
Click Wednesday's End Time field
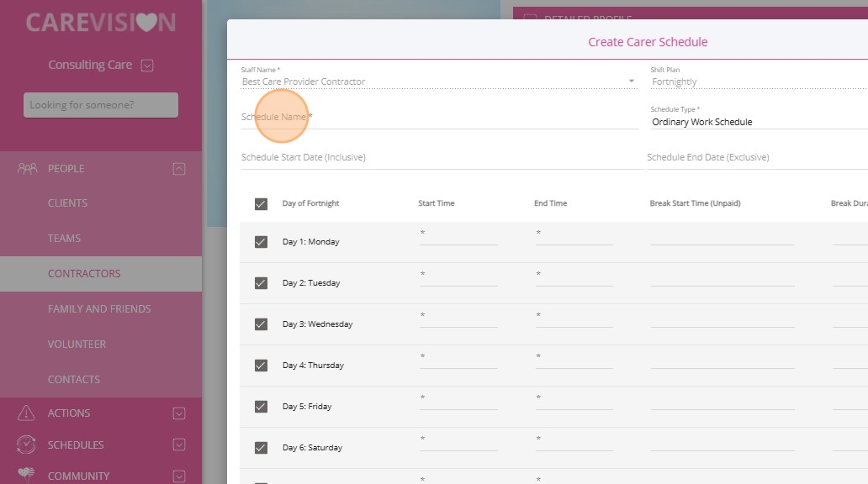tap(574, 319)
